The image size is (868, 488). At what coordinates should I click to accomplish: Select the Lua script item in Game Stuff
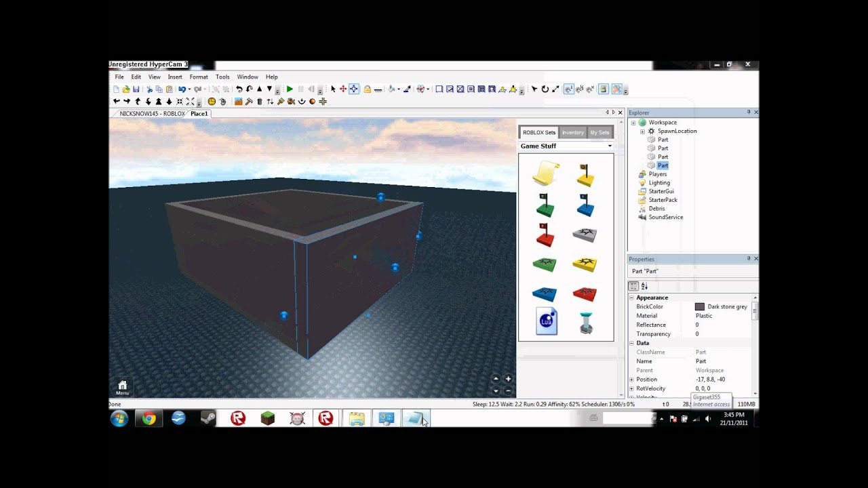point(547,321)
